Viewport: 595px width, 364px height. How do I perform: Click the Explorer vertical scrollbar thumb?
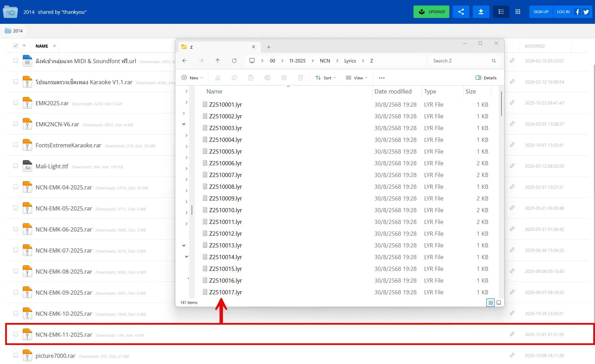pyautogui.click(x=501, y=103)
